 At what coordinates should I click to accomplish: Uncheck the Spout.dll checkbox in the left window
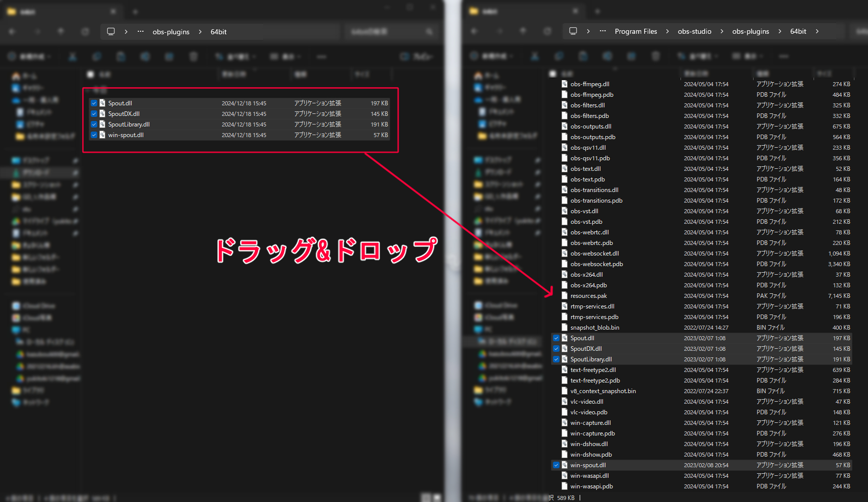(94, 103)
